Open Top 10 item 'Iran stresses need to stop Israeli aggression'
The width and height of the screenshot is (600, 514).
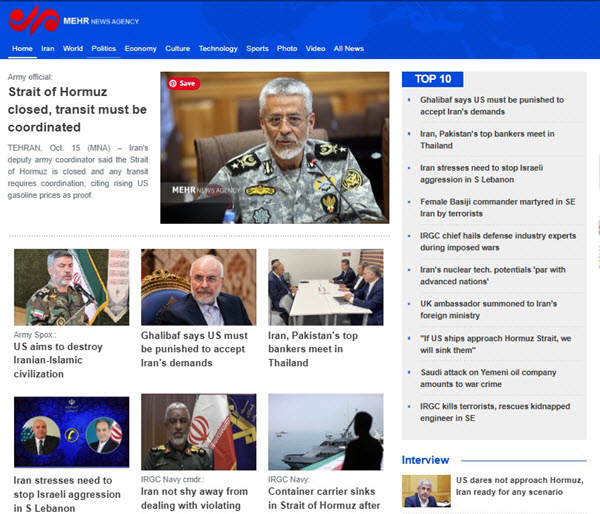pos(481,174)
